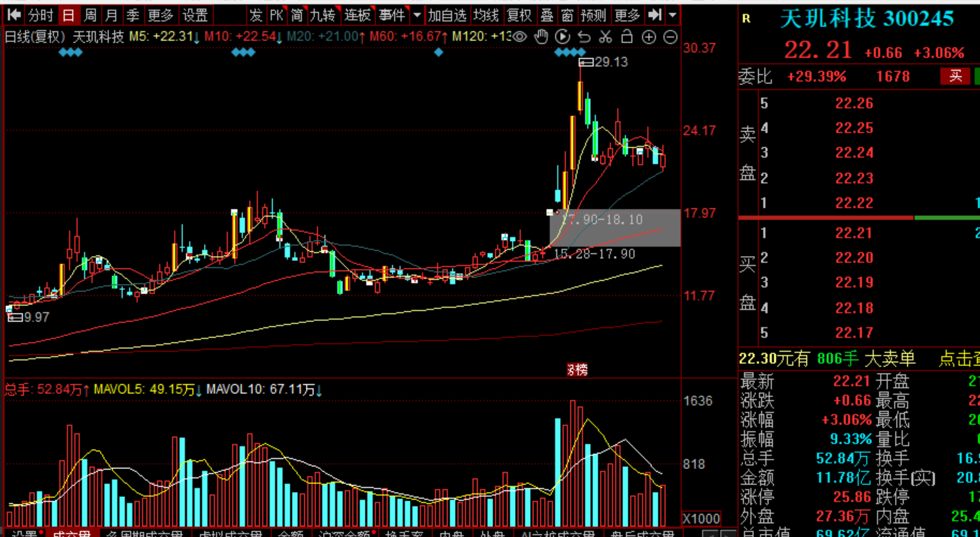Screen dimensions: 980x537
Task: Switch to 分时 intraday chart tab
Action: (41, 15)
